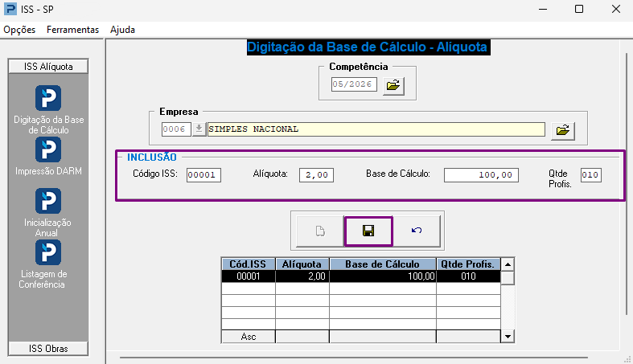Select grid cell 00001
The width and height of the screenshot is (633, 364).
tap(249, 276)
